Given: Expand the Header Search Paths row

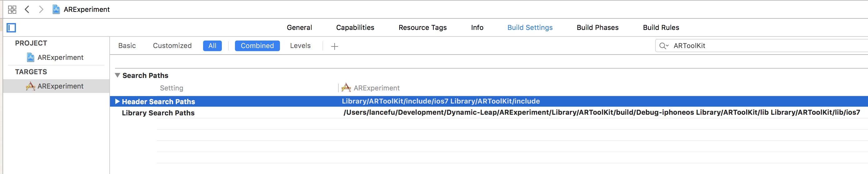Looking at the screenshot, I should pos(117,101).
